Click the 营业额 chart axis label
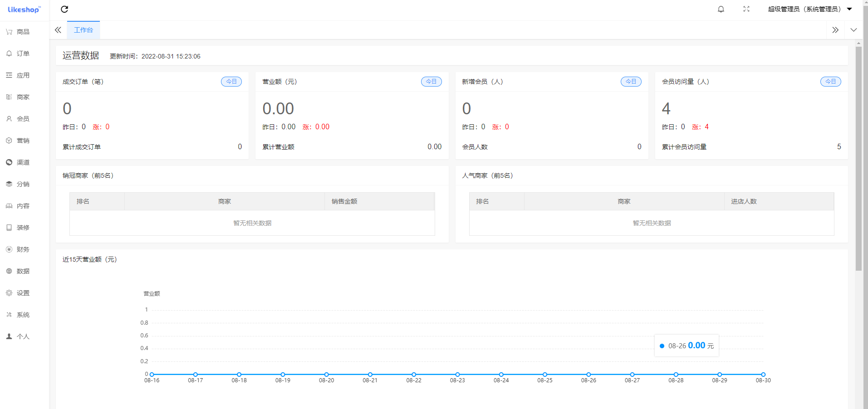This screenshot has width=868, height=409. 152,294
